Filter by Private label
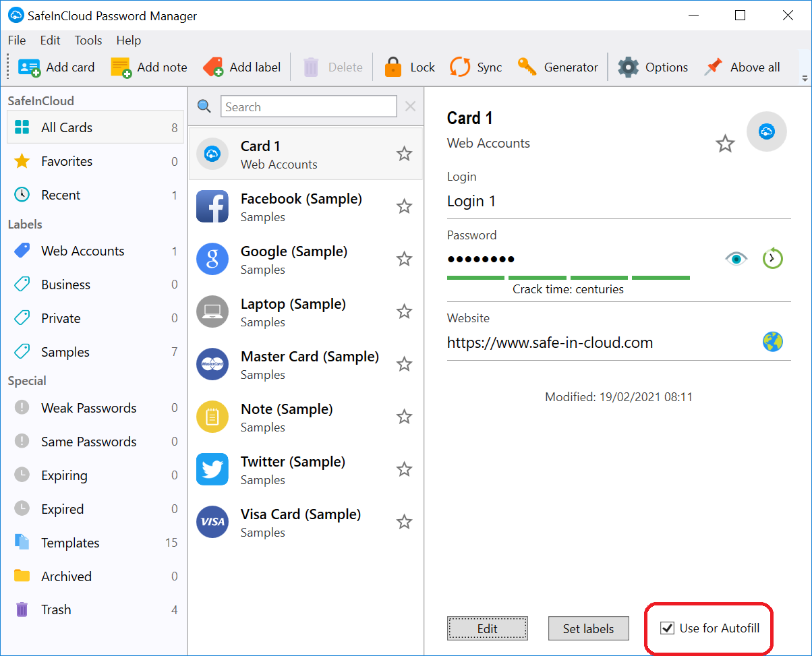Image resolution: width=812 pixels, height=656 pixels. [x=95, y=318]
